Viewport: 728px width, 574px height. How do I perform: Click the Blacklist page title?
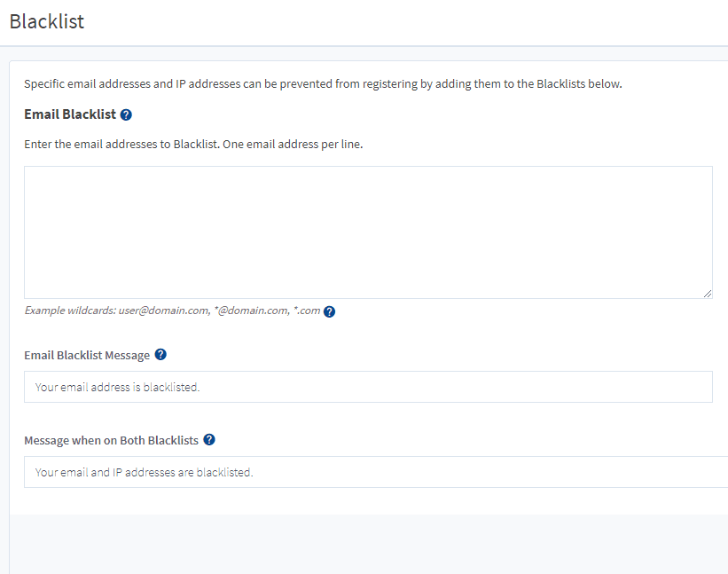click(47, 21)
